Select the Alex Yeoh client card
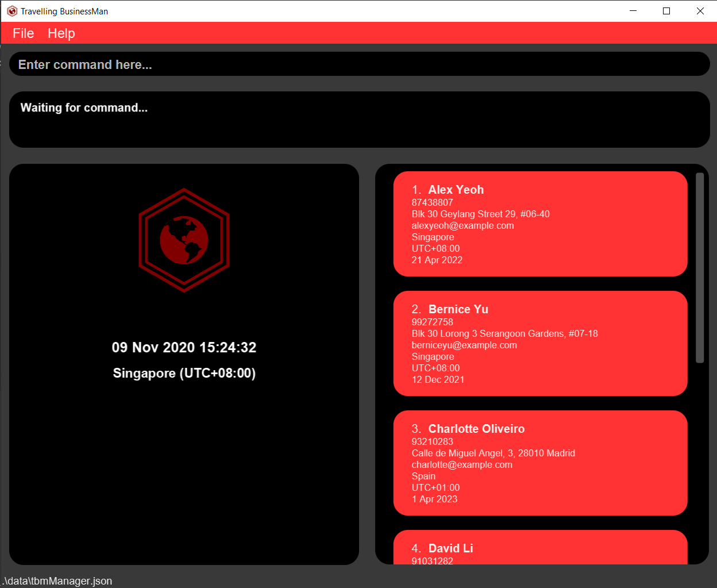The height and width of the screenshot is (588, 717). coord(540,224)
